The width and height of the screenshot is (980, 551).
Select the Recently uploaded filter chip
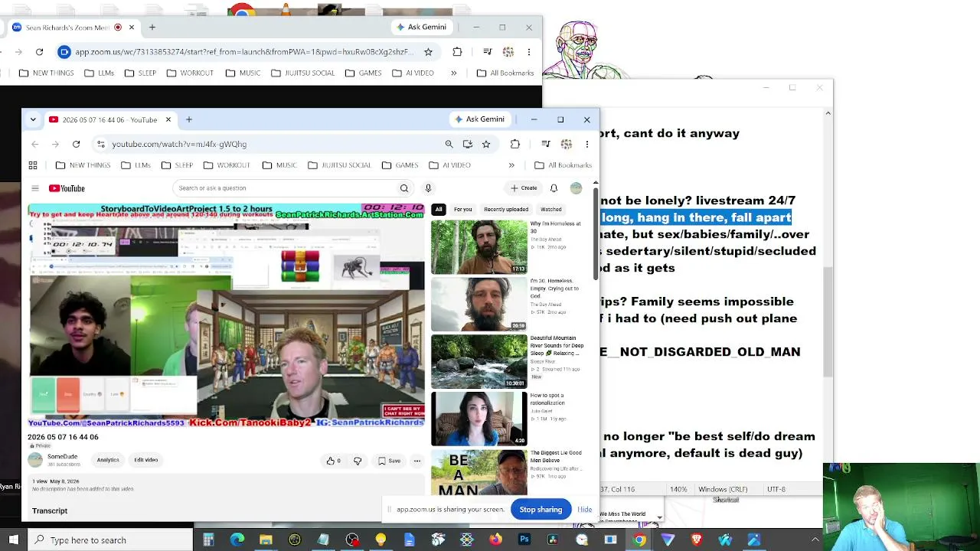[x=506, y=210]
